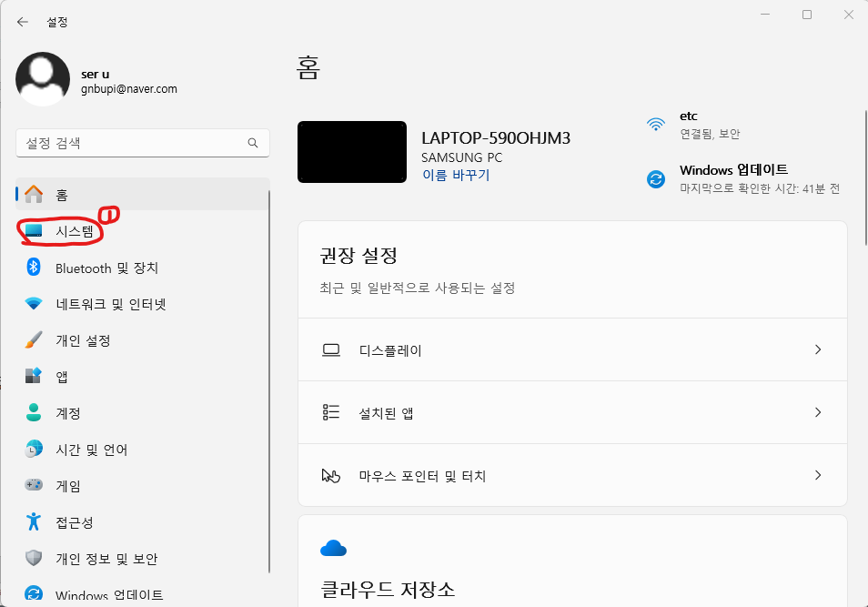Expand 디스플레이 with its chevron arrow
The image size is (868, 607).
click(818, 349)
